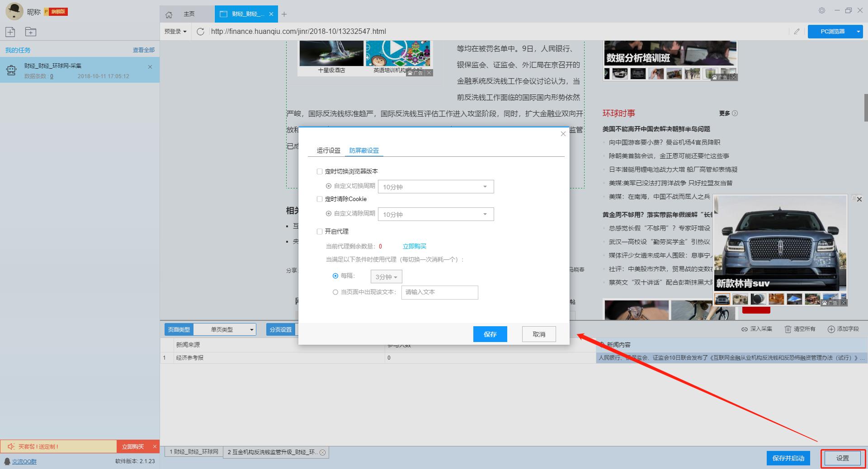Select the 每隔 radio button

pos(335,276)
